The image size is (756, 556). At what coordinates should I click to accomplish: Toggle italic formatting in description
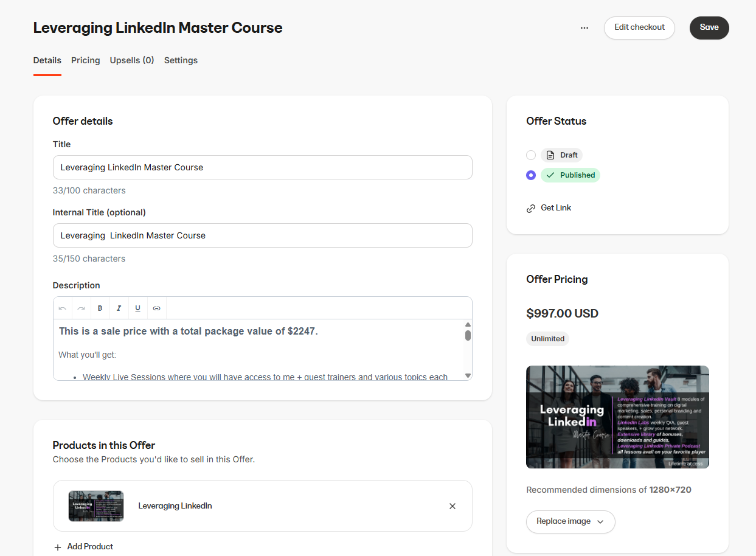[119, 308]
